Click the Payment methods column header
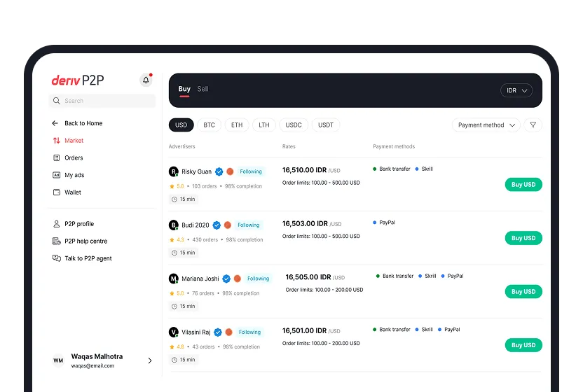This screenshot has width=583, height=392. pyautogui.click(x=394, y=146)
